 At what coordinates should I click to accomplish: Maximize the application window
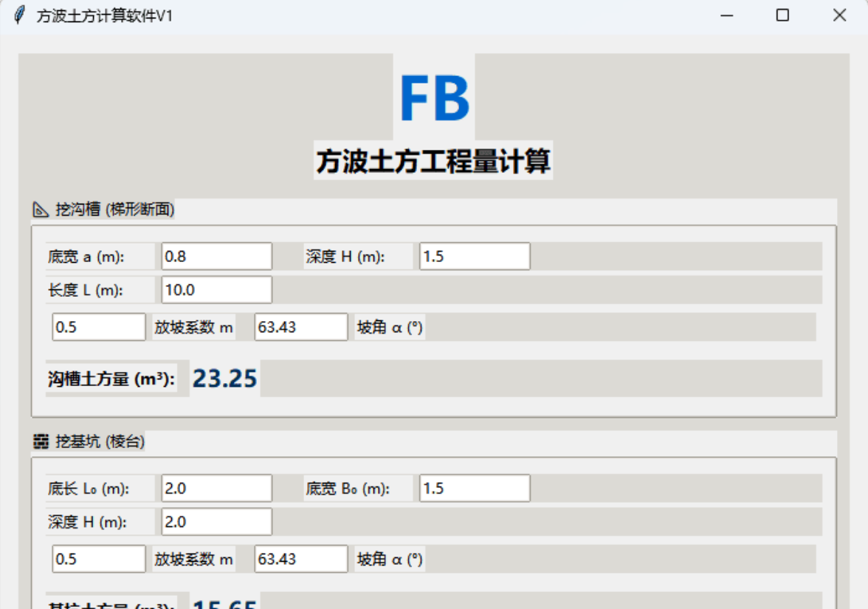782,16
